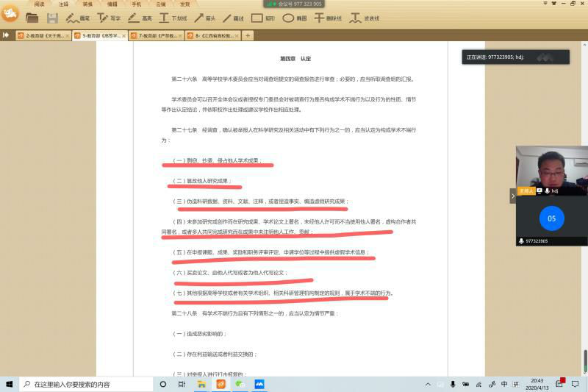The width and height of the screenshot is (588, 392).
Task: Switch to the 转换 menu tab
Action: pos(87,4)
